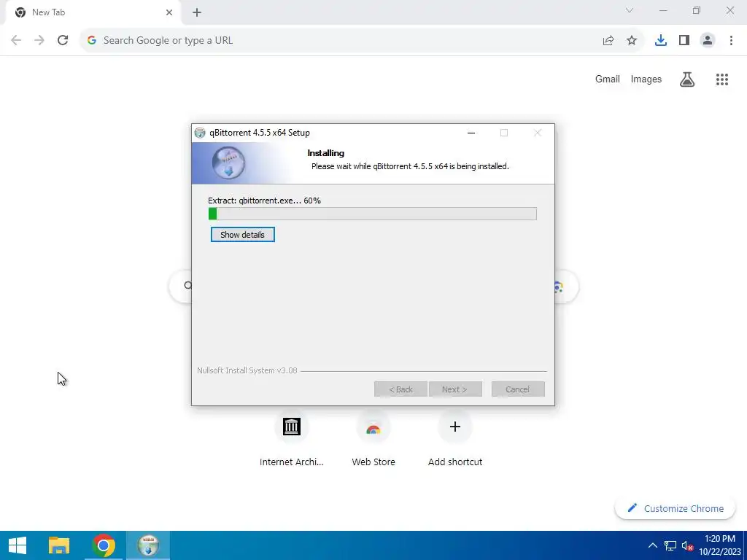Click the greyed Cancel button in installer
This screenshot has width=747, height=560.
coord(518,389)
